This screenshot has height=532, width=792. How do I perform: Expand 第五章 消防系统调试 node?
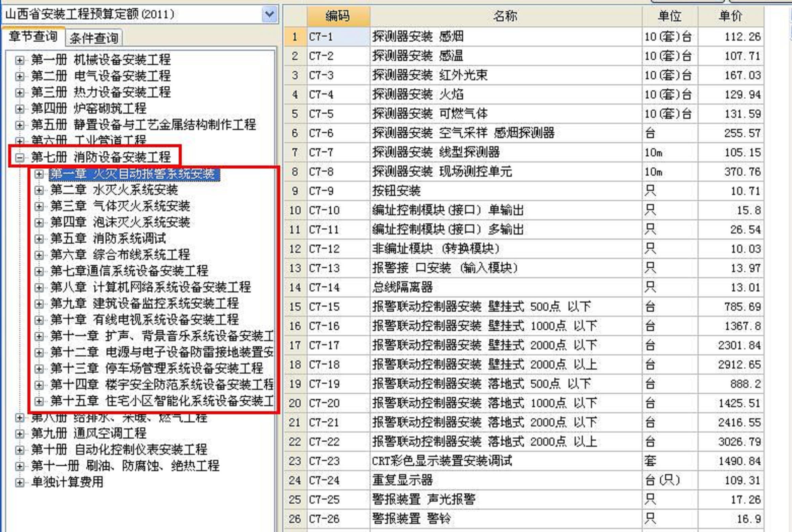(x=39, y=239)
